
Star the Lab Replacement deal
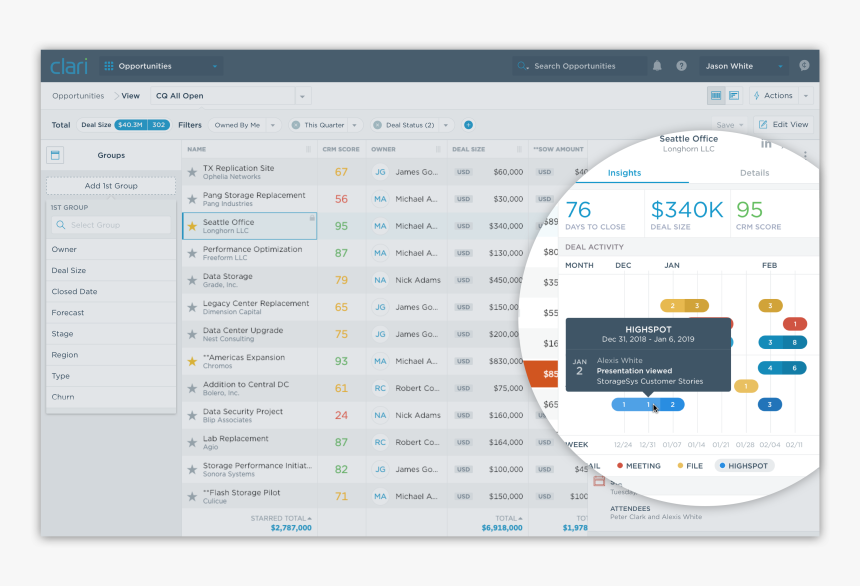pos(192,442)
